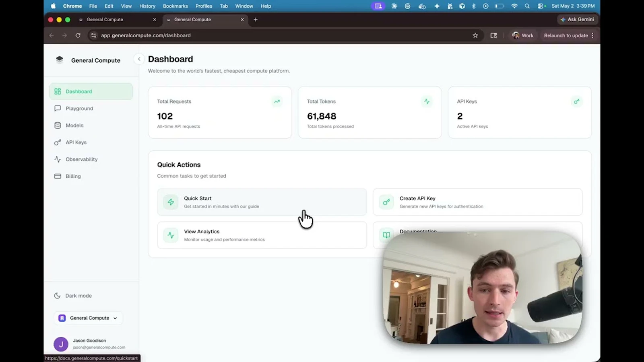Click Relaunch to update
The height and width of the screenshot is (362, 644).
(566, 35)
